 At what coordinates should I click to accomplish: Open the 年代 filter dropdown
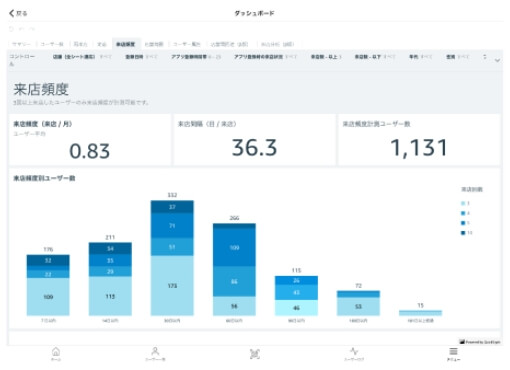(420, 57)
